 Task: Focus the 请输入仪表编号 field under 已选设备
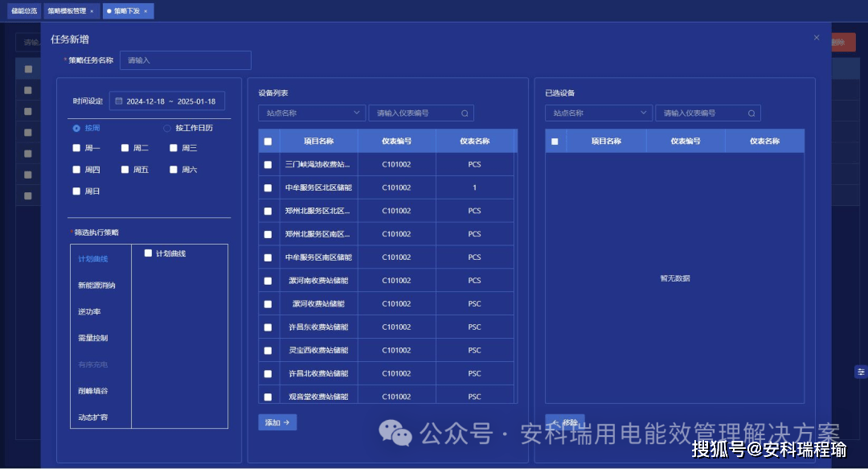708,113
